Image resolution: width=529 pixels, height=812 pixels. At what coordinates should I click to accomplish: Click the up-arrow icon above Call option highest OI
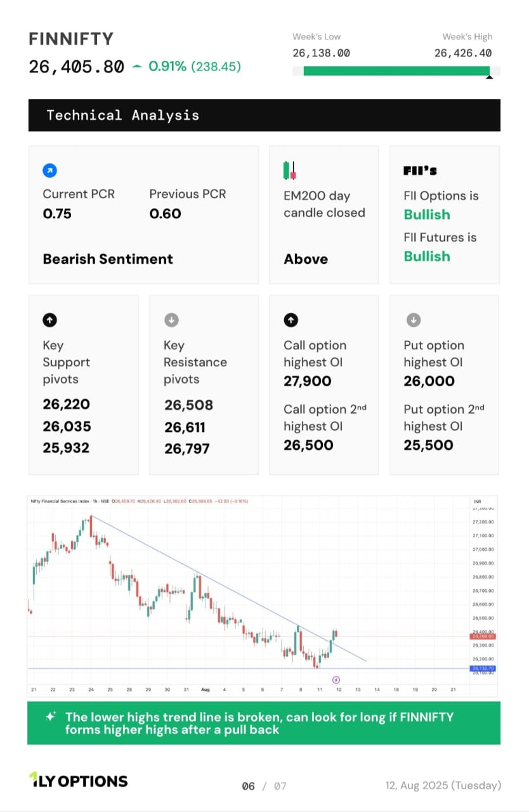(x=291, y=320)
